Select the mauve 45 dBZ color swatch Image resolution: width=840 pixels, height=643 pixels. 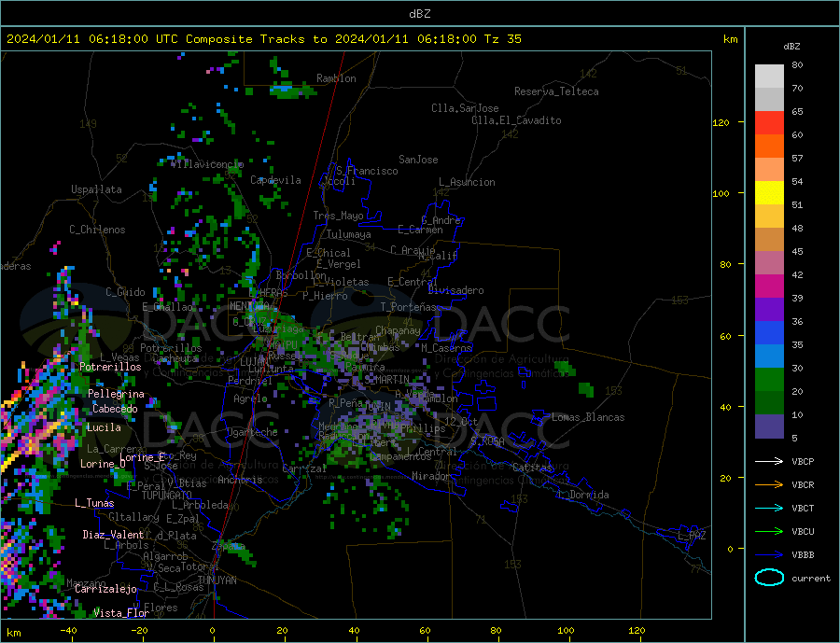(x=769, y=262)
